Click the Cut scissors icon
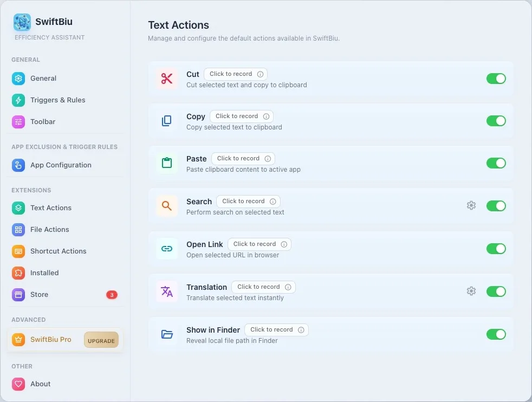The image size is (532, 402). pyautogui.click(x=167, y=79)
